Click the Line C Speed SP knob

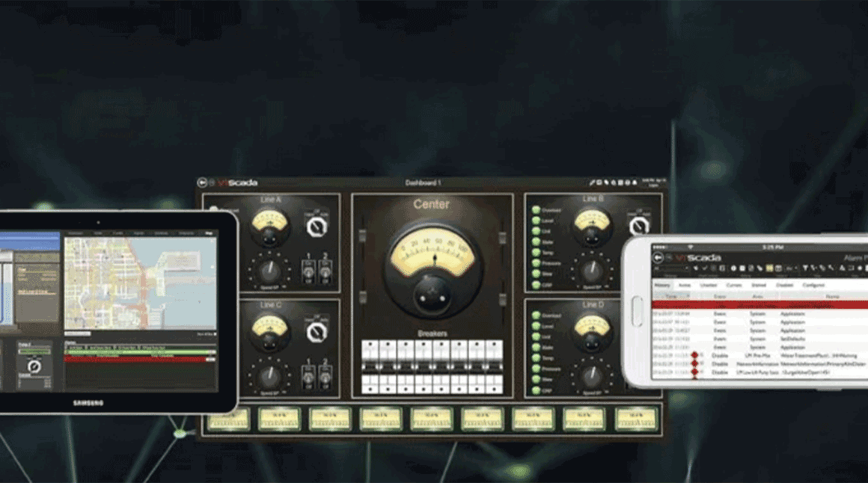[x=269, y=376]
